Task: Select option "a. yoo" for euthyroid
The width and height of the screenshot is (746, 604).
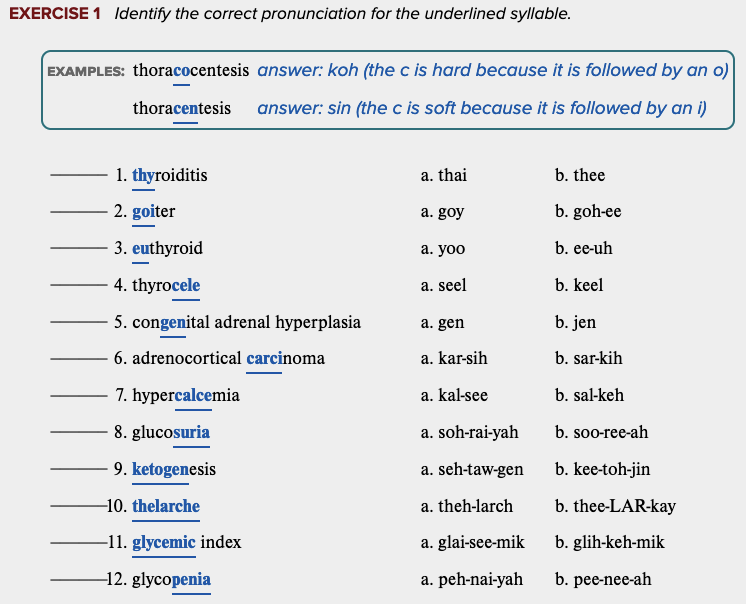Action: [x=443, y=249]
